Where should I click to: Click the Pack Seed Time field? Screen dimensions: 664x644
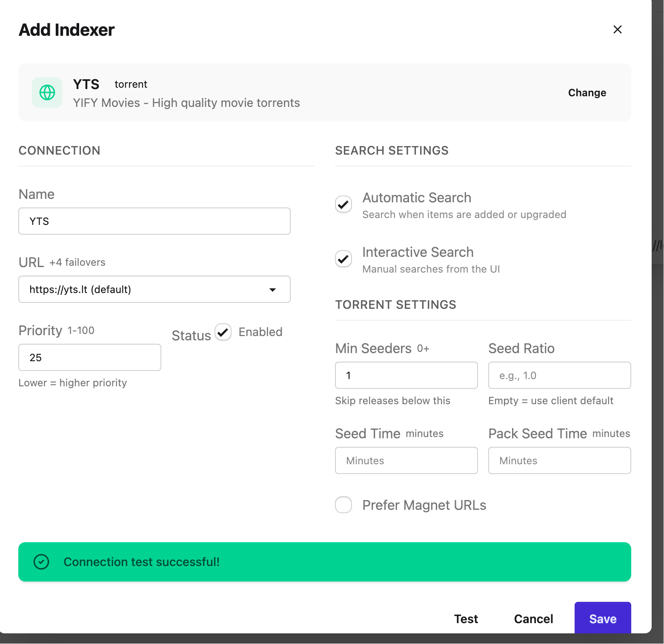click(560, 460)
